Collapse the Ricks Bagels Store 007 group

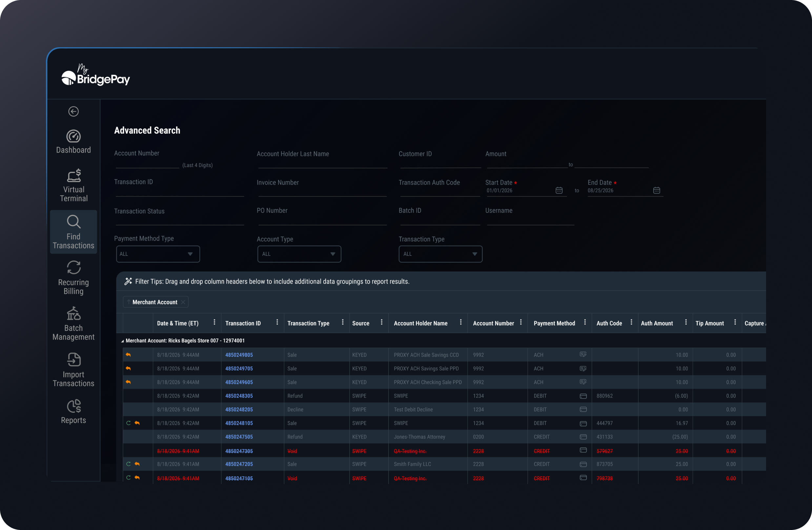tap(122, 341)
